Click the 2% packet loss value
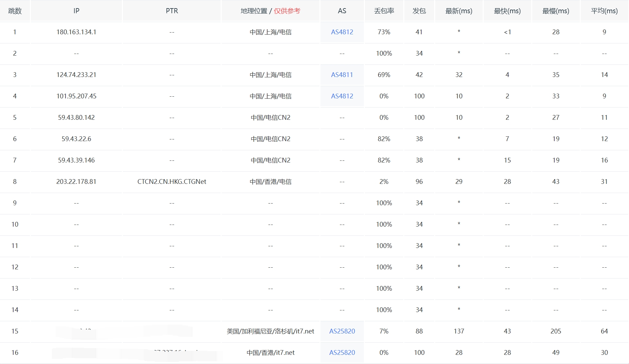 tap(384, 181)
